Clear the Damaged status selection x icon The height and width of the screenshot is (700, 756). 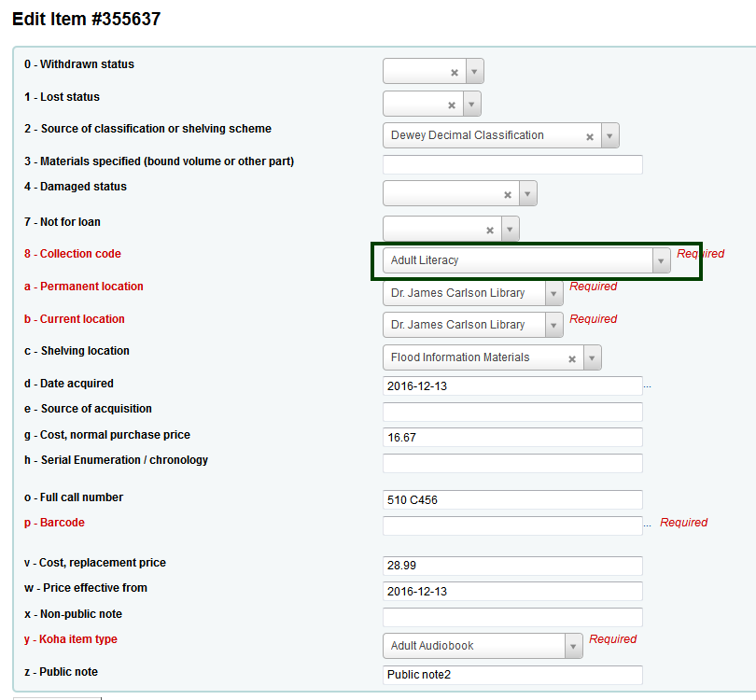508,195
